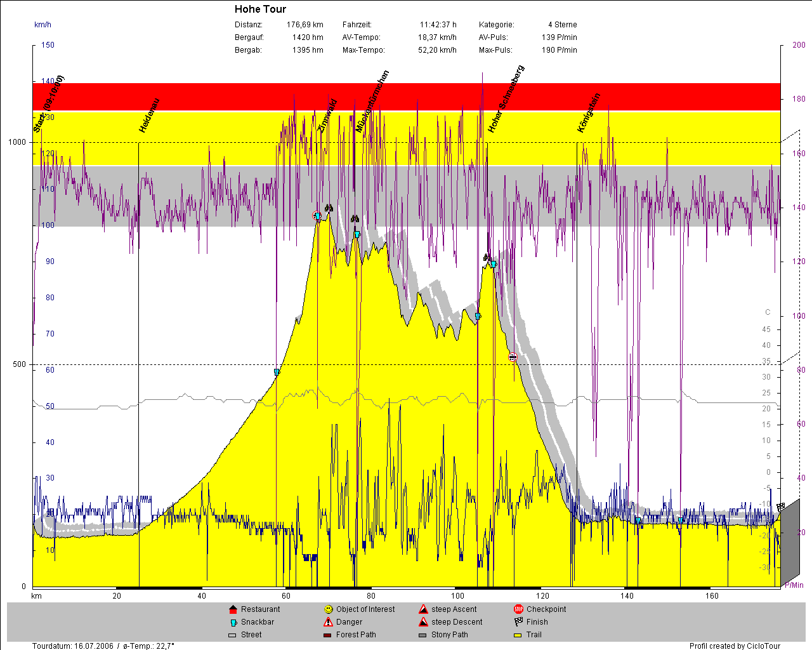Image resolution: width=812 pixels, height=650 pixels.
Task: Select the Hoher Schneeberg waypoint label
Action: pos(506,99)
